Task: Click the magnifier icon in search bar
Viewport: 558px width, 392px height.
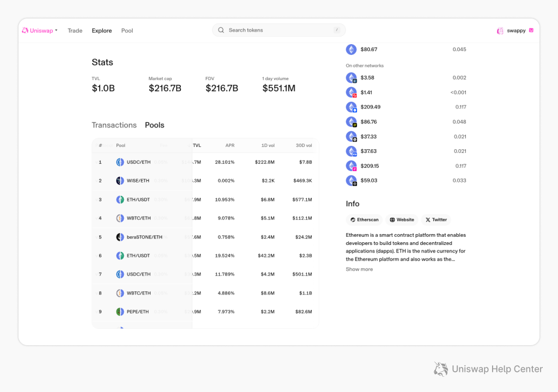Action: [x=221, y=30]
